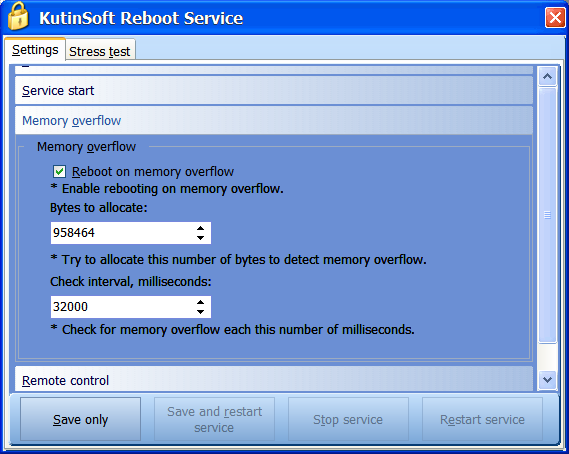This screenshot has height=454, width=569.
Task: Increase Check interval with up spinner arrow
Action: pyautogui.click(x=200, y=302)
